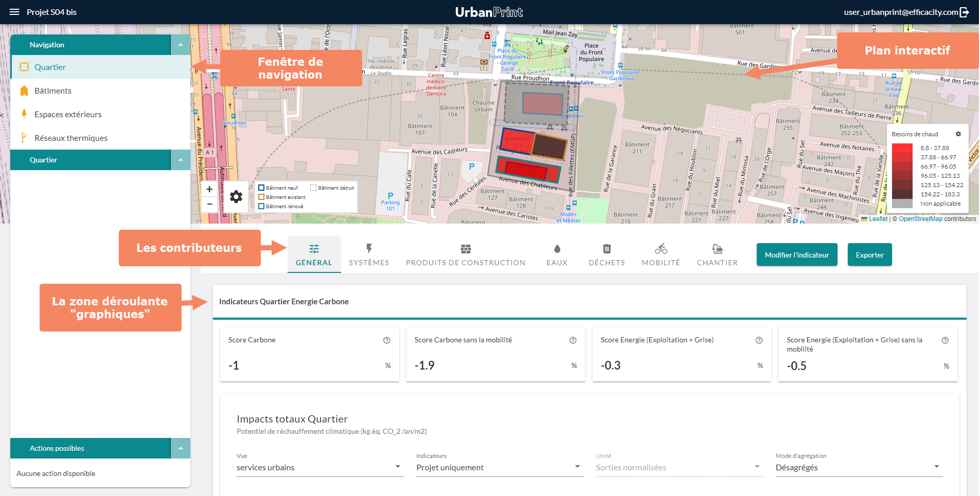980x496 pixels.
Task: Open help for Score Energie (Exploitation + Grise)
Action: tap(759, 340)
